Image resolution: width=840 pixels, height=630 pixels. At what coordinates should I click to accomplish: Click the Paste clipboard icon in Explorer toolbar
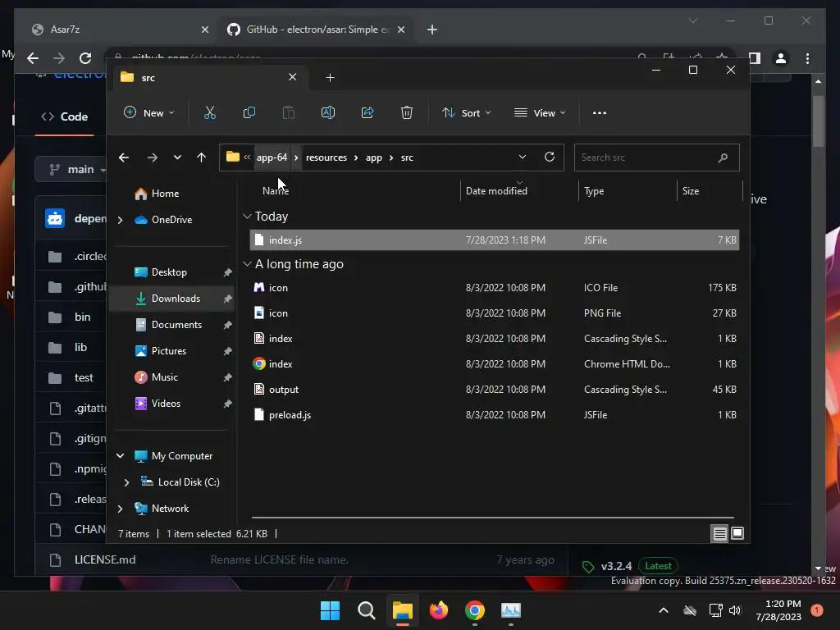288,112
